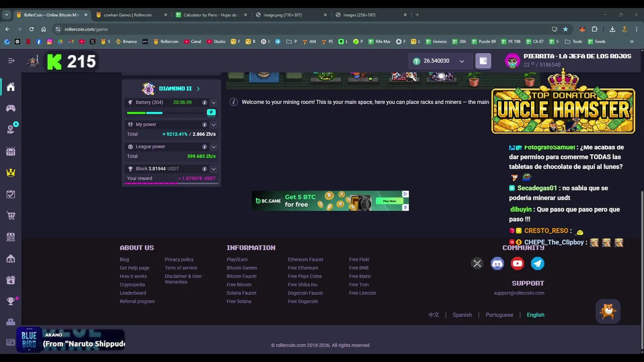Expand the Block reward section

pyautogui.click(x=213, y=169)
